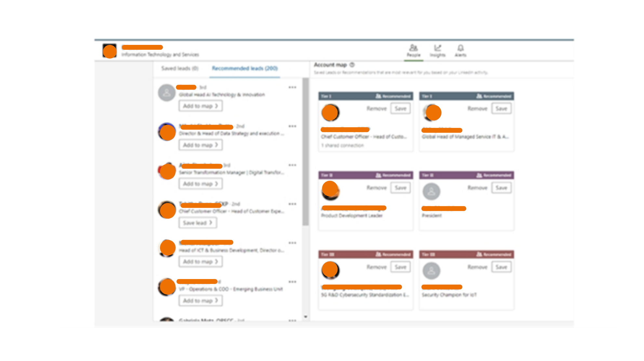644x361 pixels.
Task: Open the Insights chart icon
Action: pyautogui.click(x=437, y=48)
